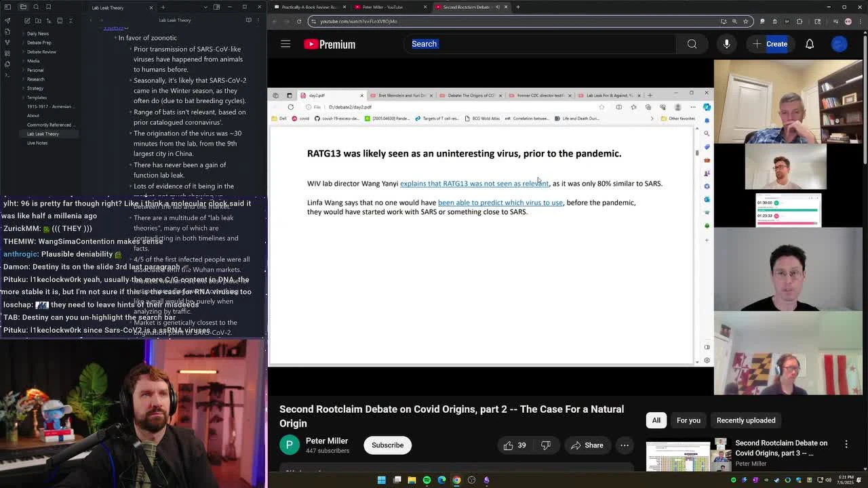Select the Recently uploaded filter chip
The height and width of the screenshot is (488, 868).
click(x=746, y=420)
